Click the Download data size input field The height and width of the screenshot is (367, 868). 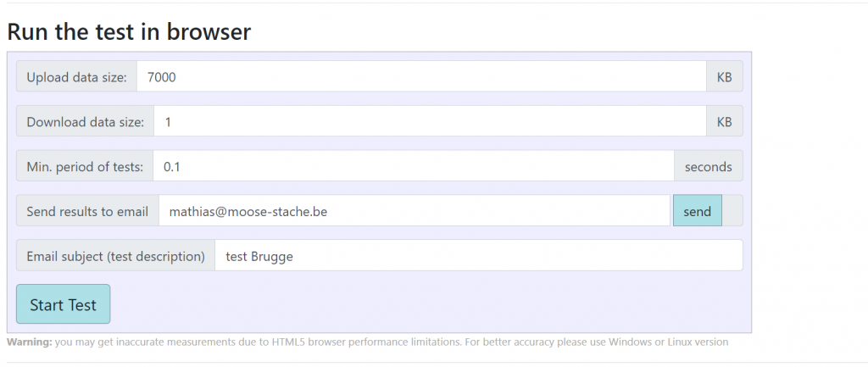[430, 122]
